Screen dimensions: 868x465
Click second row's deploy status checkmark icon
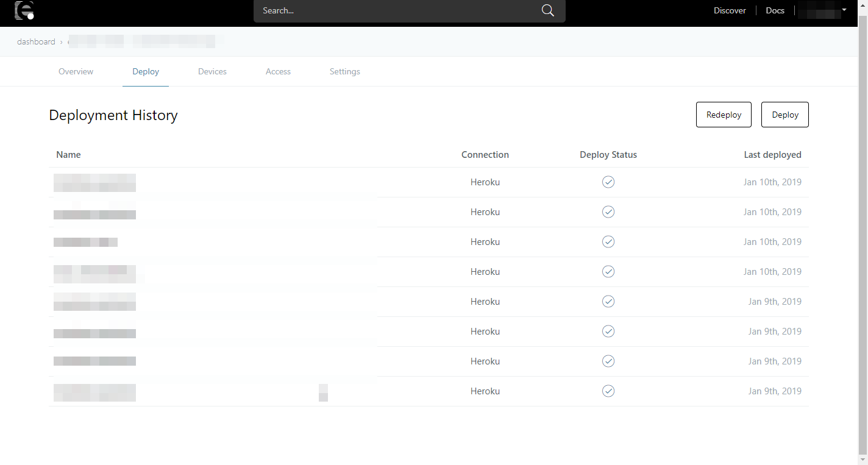(x=608, y=212)
